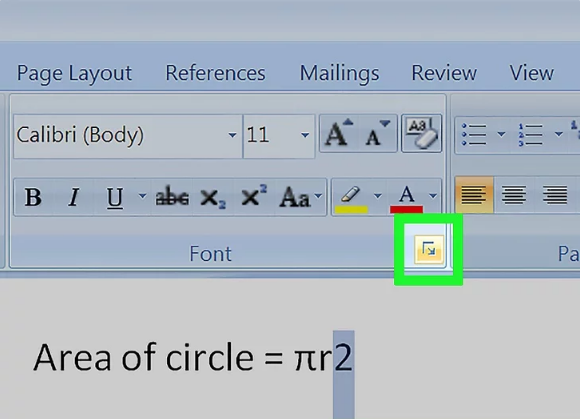The width and height of the screenshot is (580, 419).
Task: Apply yellow text highlight color
Action: pyautogui.click(x=351, y=197)
